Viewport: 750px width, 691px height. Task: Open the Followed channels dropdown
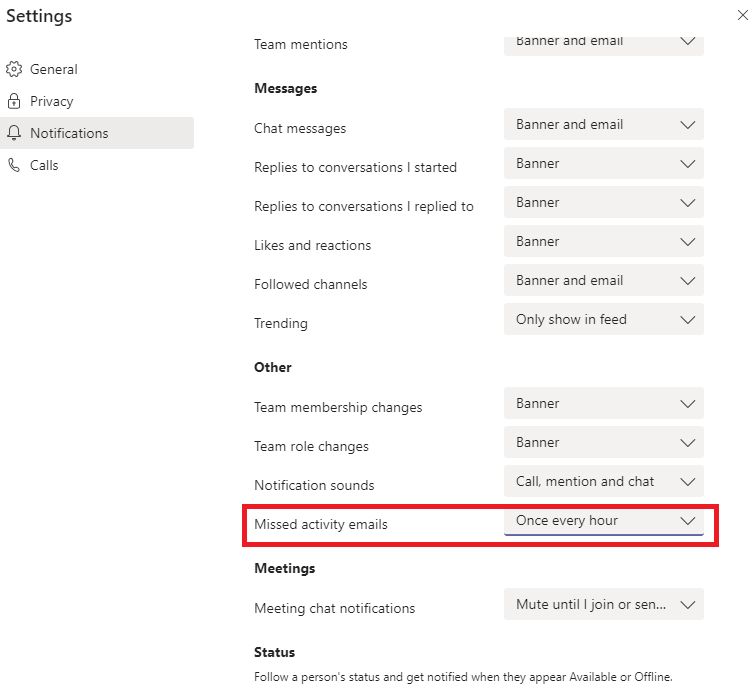(603, 281)
